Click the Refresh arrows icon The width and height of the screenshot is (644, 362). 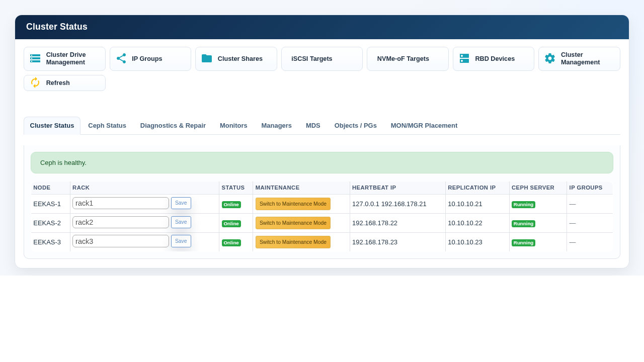(35, 82)
